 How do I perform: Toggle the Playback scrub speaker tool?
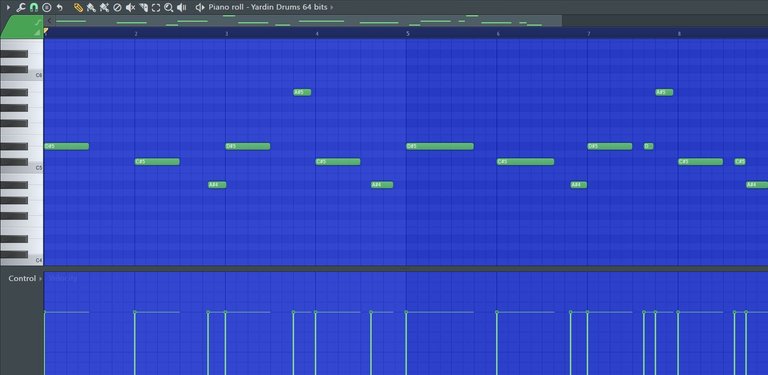(x=182, y=7)
